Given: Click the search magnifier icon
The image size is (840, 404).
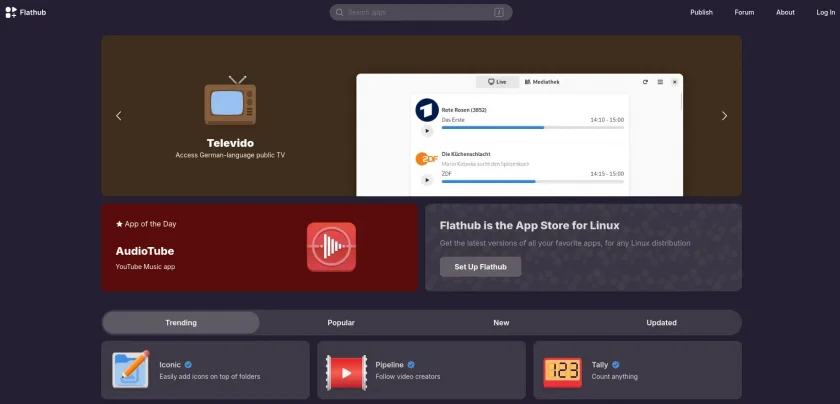Looking at the screenshot, I should pos(339,12).
